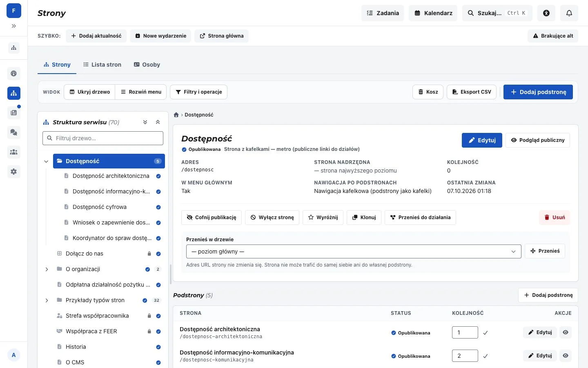Open the settings gear sidebar icon
588x368 pixels.
click(13, 172)
